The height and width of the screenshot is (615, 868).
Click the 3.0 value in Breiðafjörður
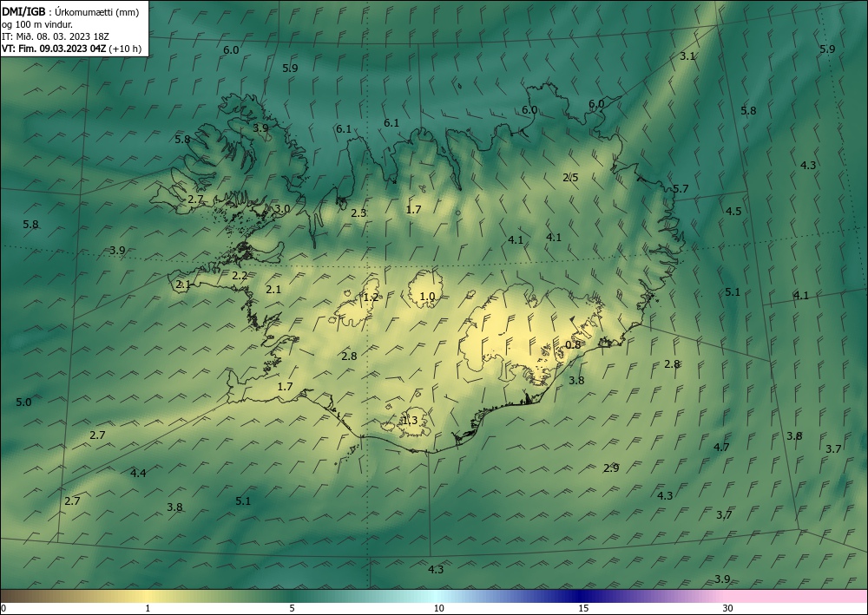click(x=282, y=208)
